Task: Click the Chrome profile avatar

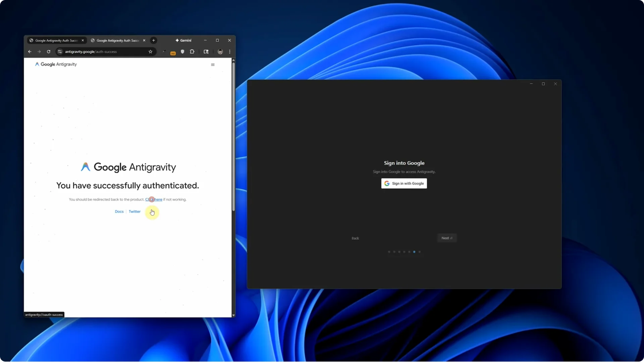Action: 220,52
